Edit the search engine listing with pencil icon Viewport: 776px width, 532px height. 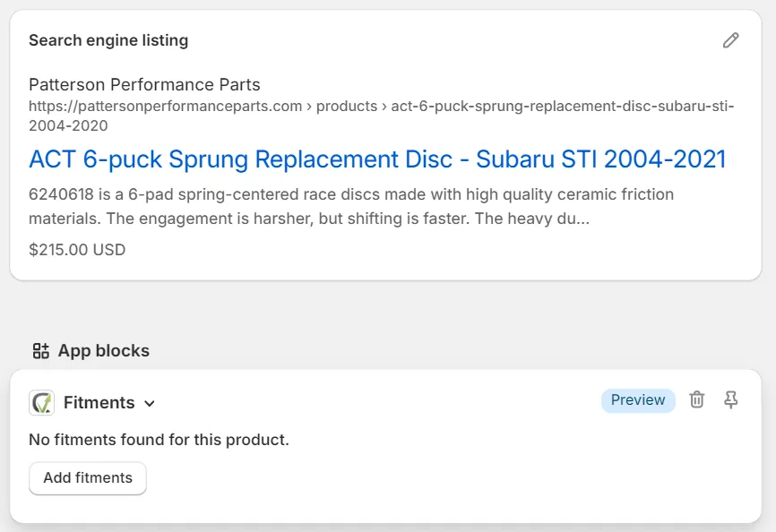click(731, 40)
